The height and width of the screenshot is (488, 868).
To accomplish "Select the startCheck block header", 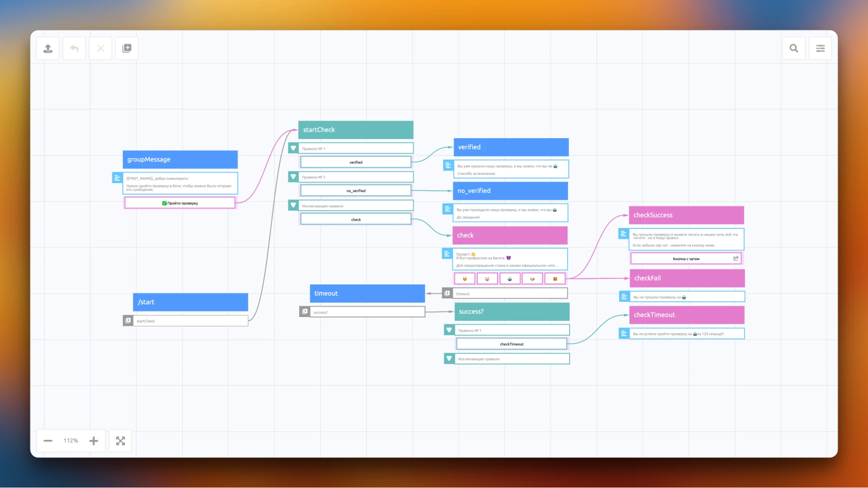I will pos(355,130).
